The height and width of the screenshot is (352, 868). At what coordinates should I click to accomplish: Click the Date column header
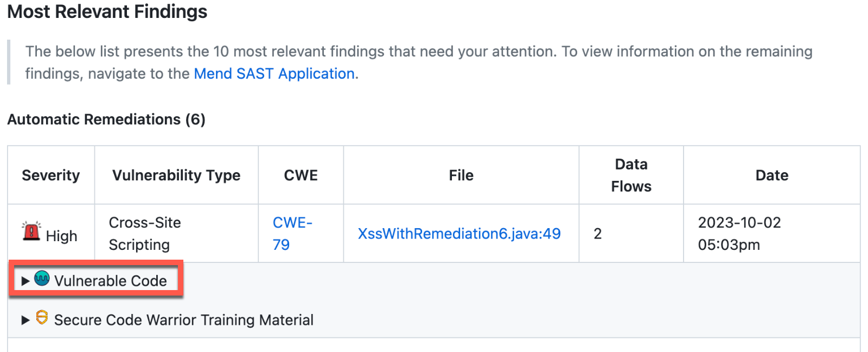pos(771,175)
